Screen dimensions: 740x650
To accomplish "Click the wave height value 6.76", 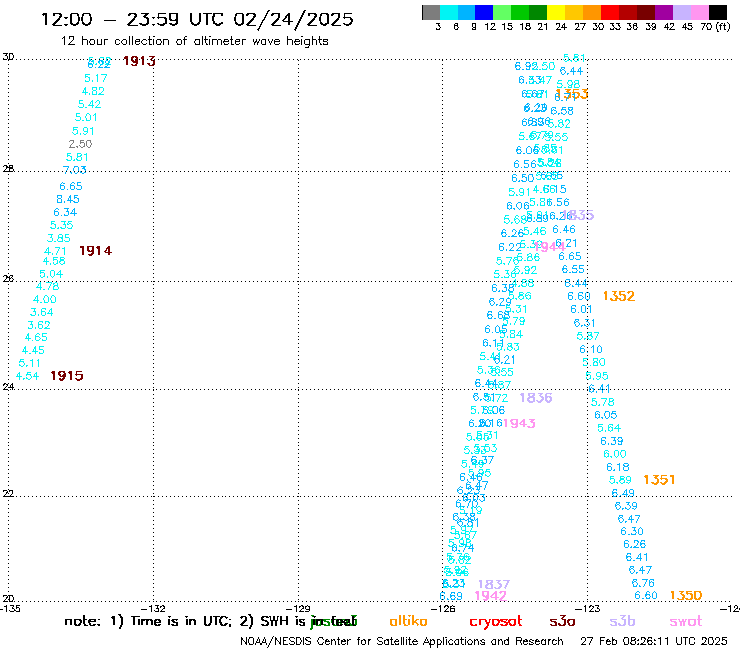I will [x=643, y=583].
